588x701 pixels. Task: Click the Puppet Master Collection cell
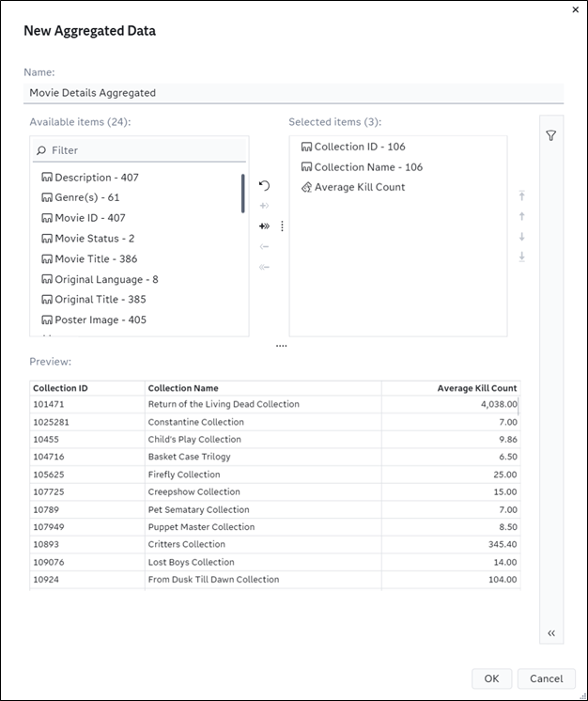pyautogui.click(x=263, y=527)
